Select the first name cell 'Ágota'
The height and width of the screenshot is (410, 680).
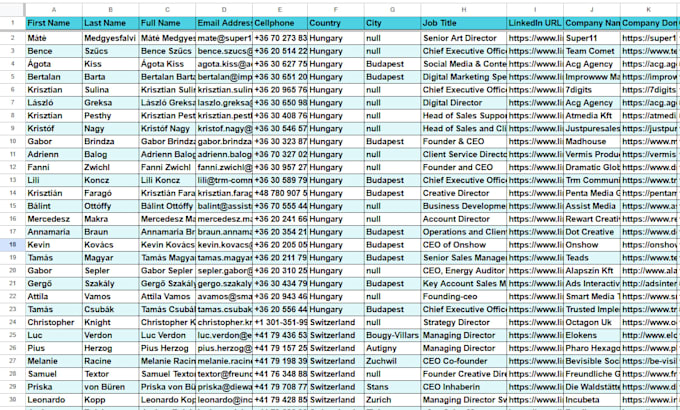point(54,64)
